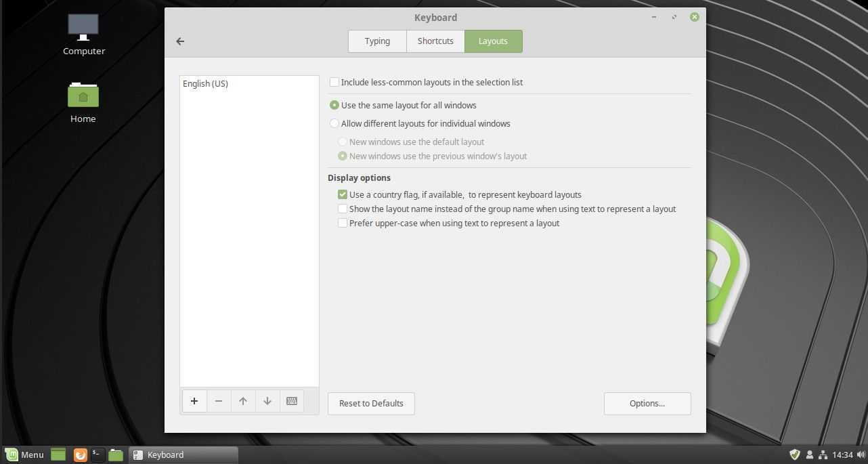Launch Firefox from the panel
868x464 pixels.
click(80, 455)
